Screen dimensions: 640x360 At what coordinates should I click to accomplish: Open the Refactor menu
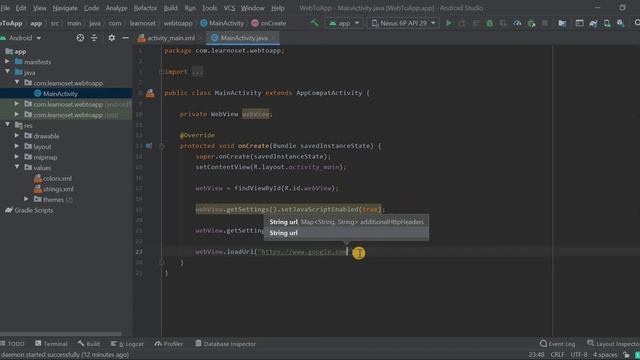point(145,8)
